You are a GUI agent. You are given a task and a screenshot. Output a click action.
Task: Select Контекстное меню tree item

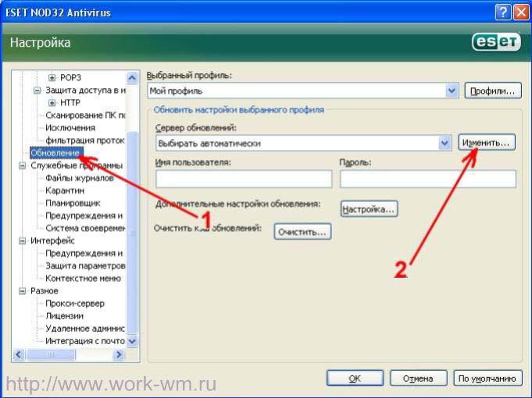[x=83, y=279]
